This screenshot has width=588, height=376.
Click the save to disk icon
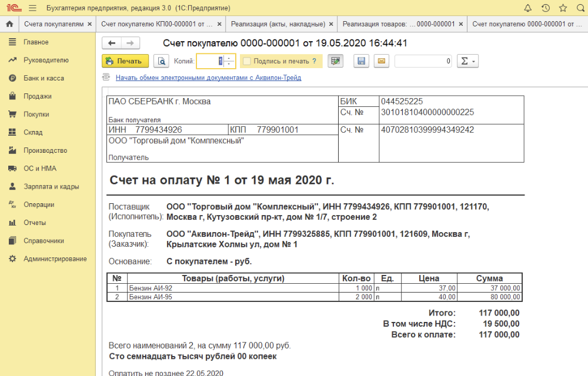point(362,61)
